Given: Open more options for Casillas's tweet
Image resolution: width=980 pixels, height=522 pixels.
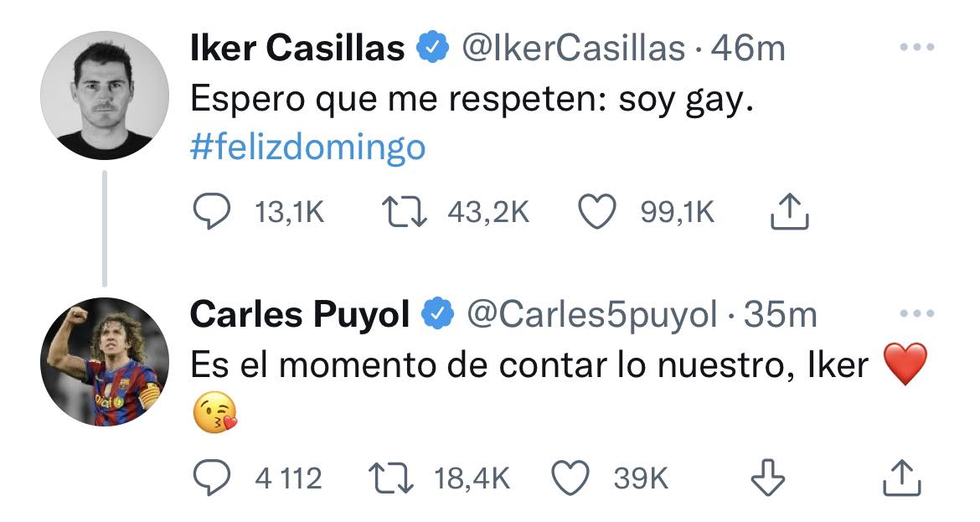Looking at the screenshot, I should [x=917, y=47].
